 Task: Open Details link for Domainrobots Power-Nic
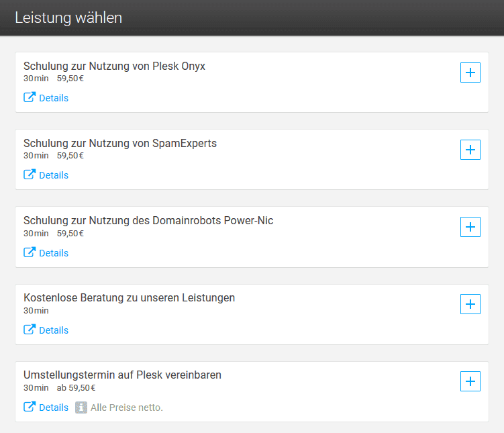click(x=54, y=253)
